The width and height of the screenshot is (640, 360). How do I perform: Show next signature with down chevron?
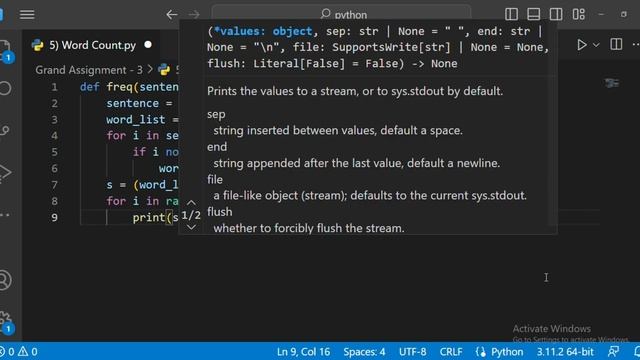(x=191, y=227)
